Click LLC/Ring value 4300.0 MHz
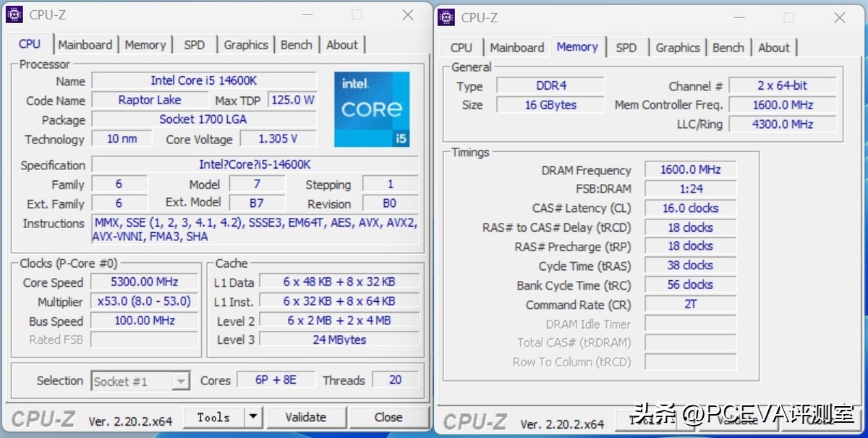 783,124
